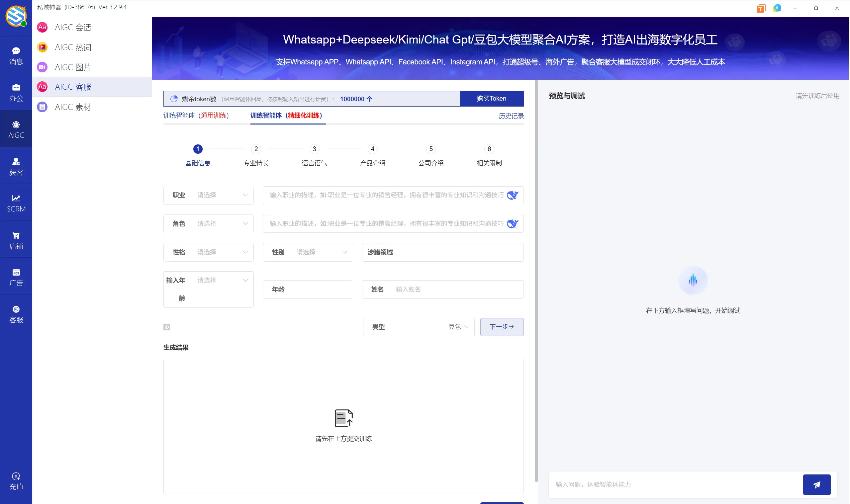The image size is (850, 504).
Task: Open the 职业 dropdown
Action: point(221,195)
